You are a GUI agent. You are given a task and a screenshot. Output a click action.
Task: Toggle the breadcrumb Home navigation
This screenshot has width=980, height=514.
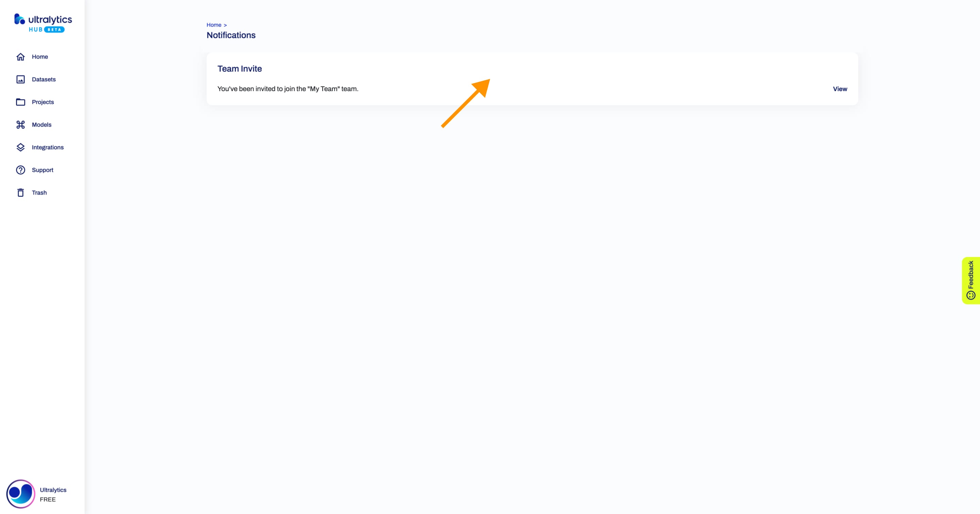point(214,24)
